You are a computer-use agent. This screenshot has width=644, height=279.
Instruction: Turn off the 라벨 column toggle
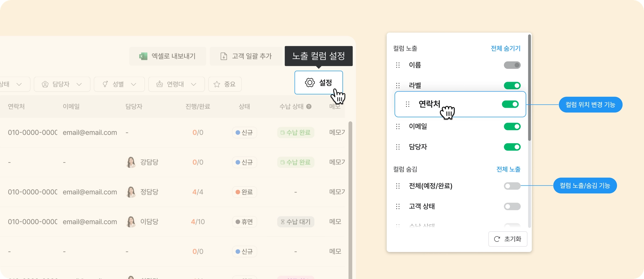512,85
